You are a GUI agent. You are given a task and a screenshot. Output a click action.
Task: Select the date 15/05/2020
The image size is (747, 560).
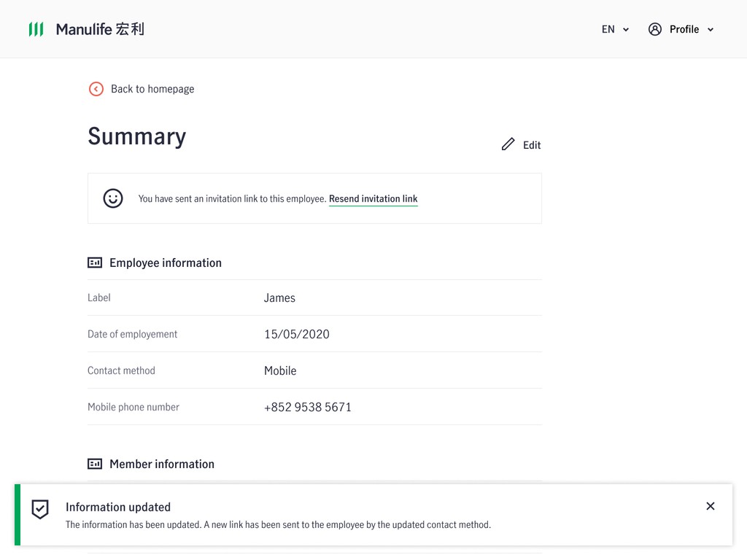tap(297, 334)
